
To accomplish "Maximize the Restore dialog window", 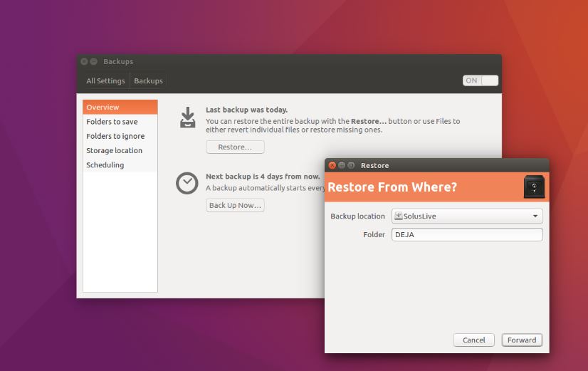I will [351, 165].
